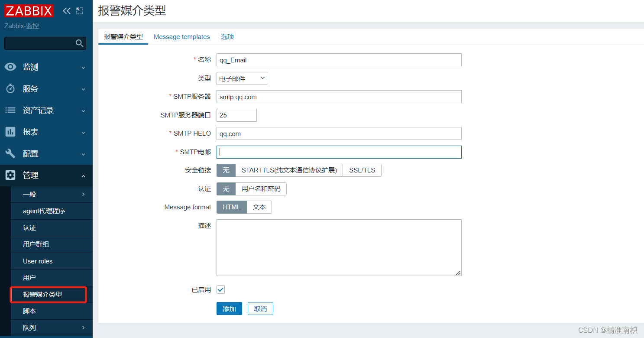Screen dimensions: 644x338
Task: Click the 名称 field containing qq_Email
Action: point(339,60)
